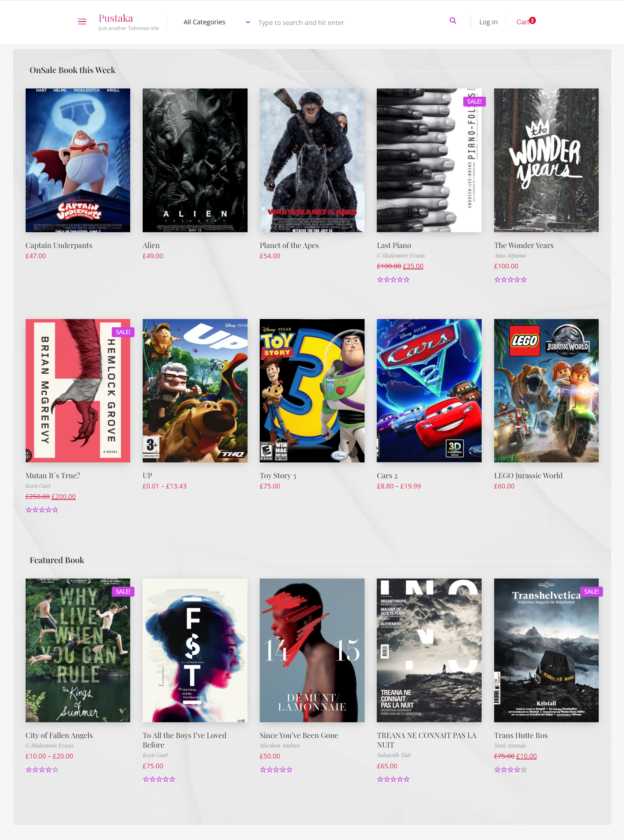The width and height of the screenshot is (624, 840).
Task: Click the star rating under The Wonder Years
Action: pos(510,280)
